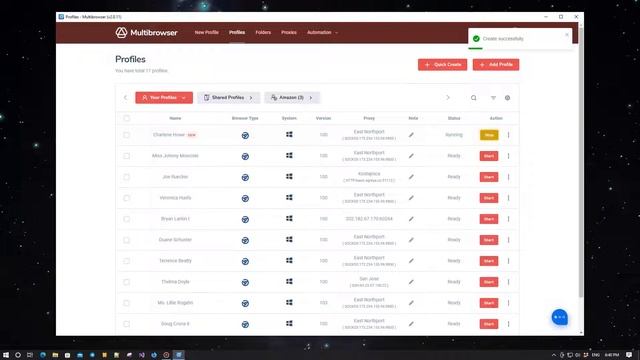
Task: Edit note for Terrence Beatty
Action: click(411, 261)
